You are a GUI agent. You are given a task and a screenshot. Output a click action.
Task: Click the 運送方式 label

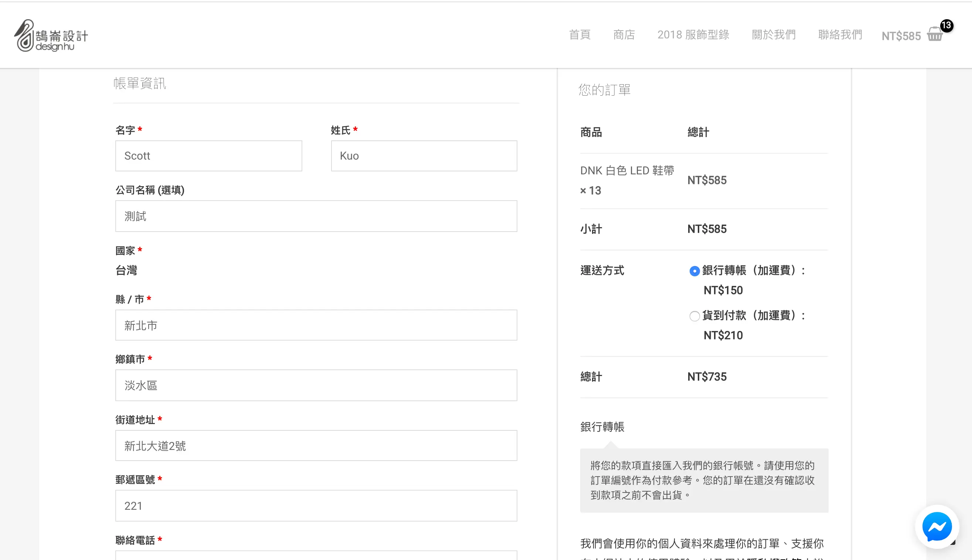[x=602, y=270]
